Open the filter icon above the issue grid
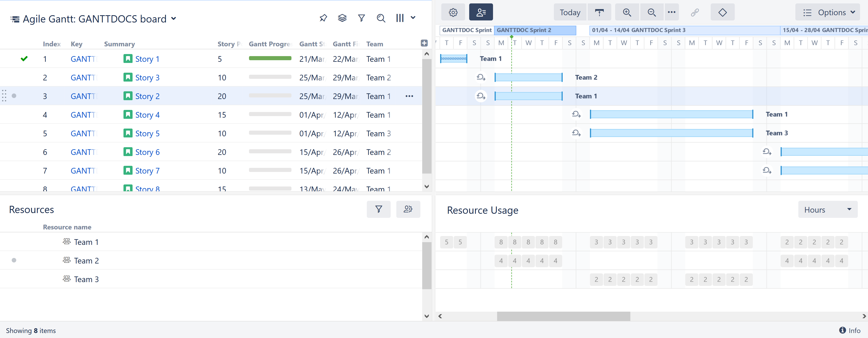Viewport: 868px width, 338px height. (361, 18)
